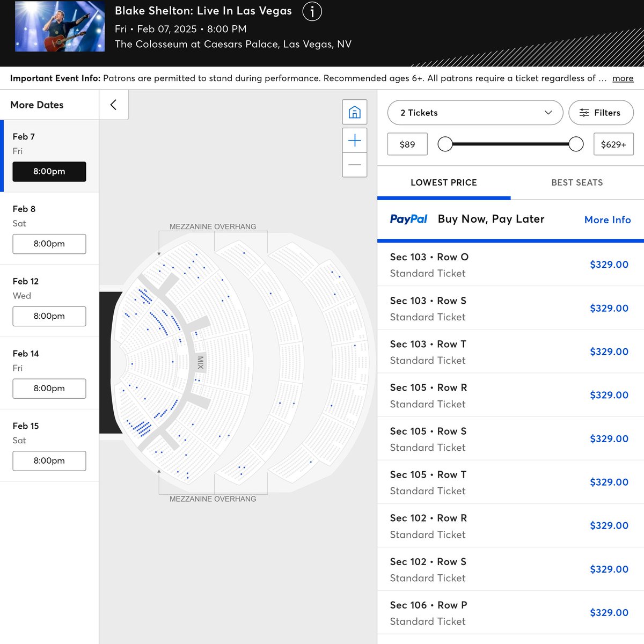The image size is (644, 644).
Task: Click the minimum price slider handle
Action: point(445,144)
